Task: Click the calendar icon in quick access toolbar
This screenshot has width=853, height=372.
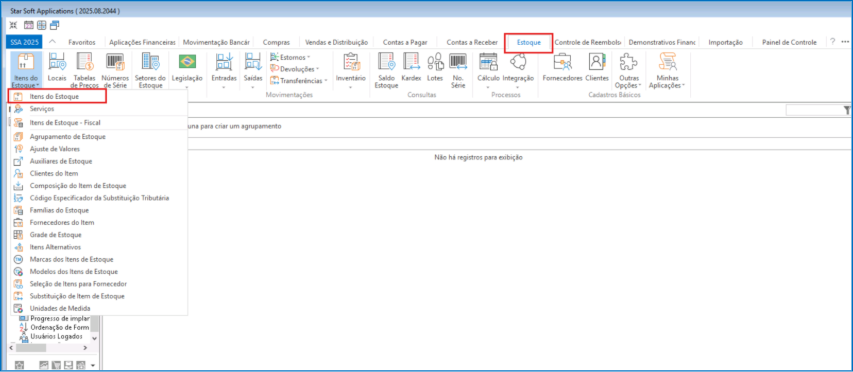Action: [x=29, y=25]
